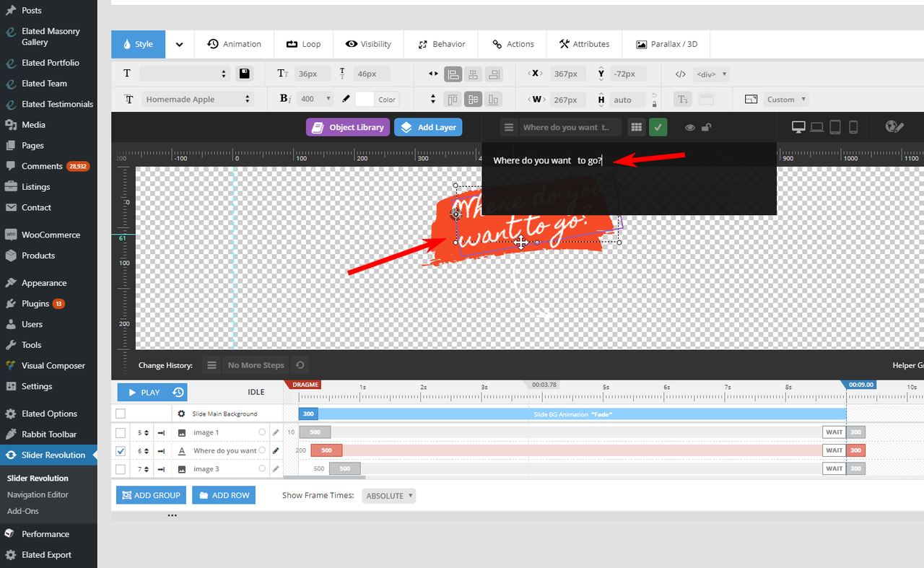This screenshot has width=924, height=568.
Task: Open Slide Main Background gear settings
Action: pyautogui.click(x=181, y=414)
